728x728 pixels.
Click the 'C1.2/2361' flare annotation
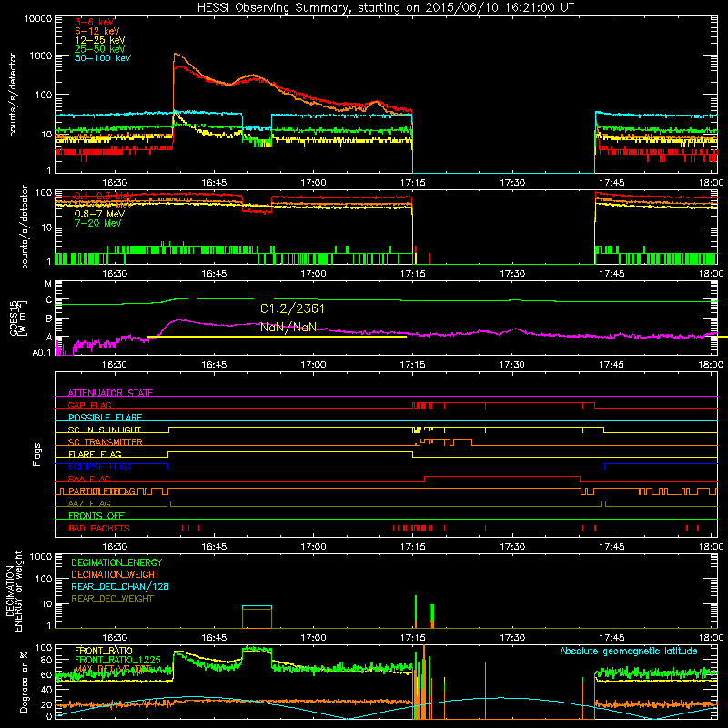pyautogui.click(x=292, y=308)
